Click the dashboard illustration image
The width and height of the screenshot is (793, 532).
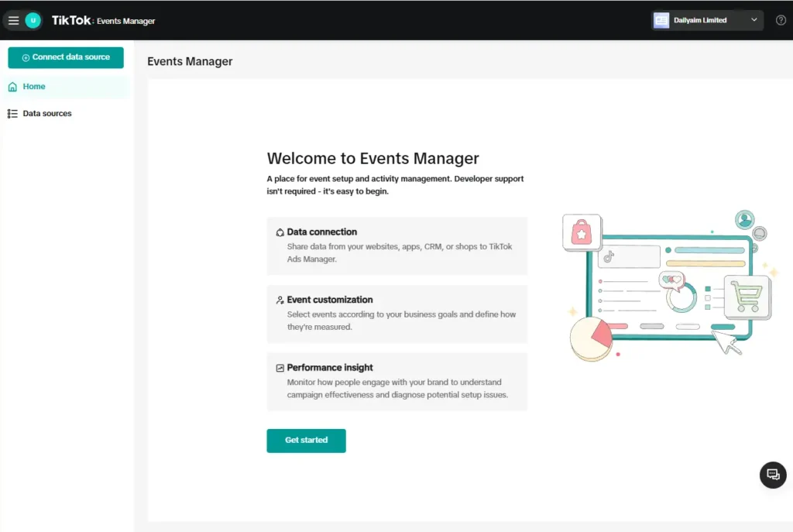coord(670,287)
